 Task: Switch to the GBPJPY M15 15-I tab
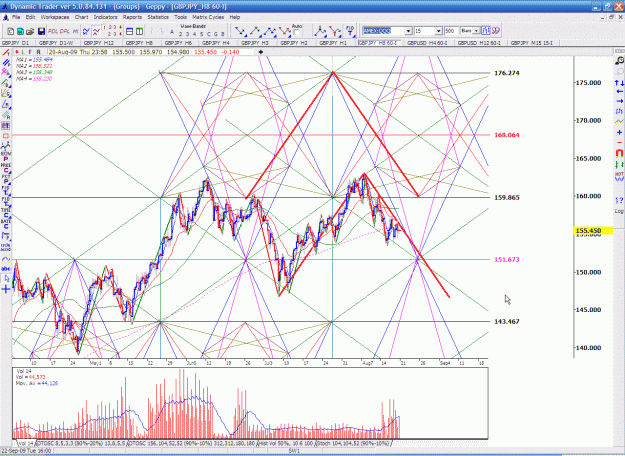[x=532, y=43]
